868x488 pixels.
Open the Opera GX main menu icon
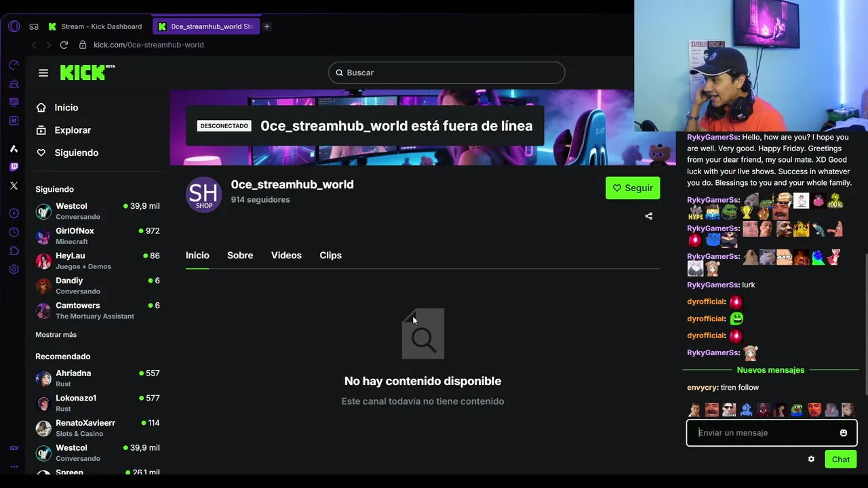14,26
